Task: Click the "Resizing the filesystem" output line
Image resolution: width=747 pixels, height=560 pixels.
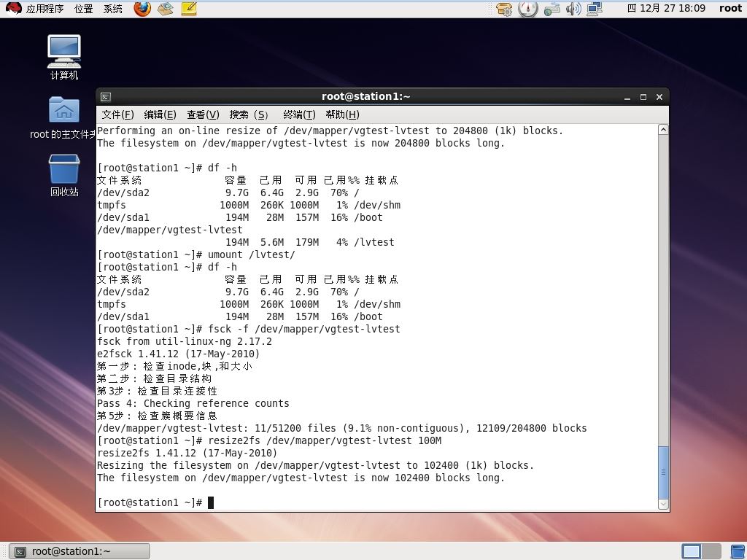Action: (315, 465)
